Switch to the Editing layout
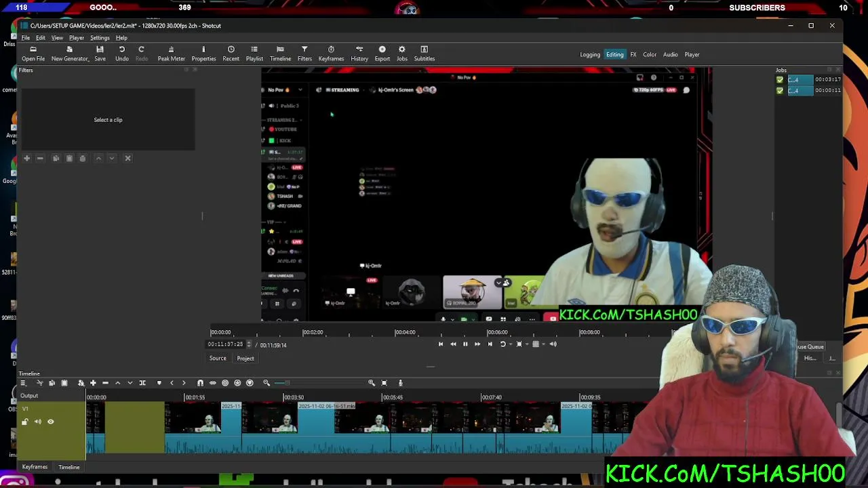868x488 pixels. point(615,55)
